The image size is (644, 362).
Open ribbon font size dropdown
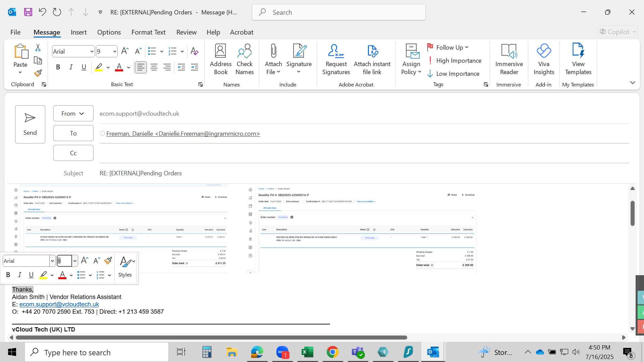pyautogui.click(x=114, y=52)
